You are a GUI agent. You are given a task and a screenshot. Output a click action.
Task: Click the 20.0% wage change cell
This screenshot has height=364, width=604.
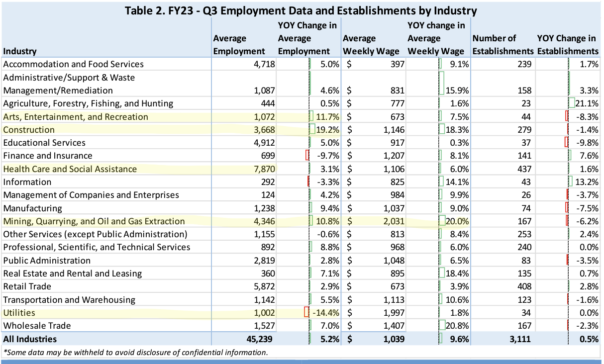coord(458,221)
